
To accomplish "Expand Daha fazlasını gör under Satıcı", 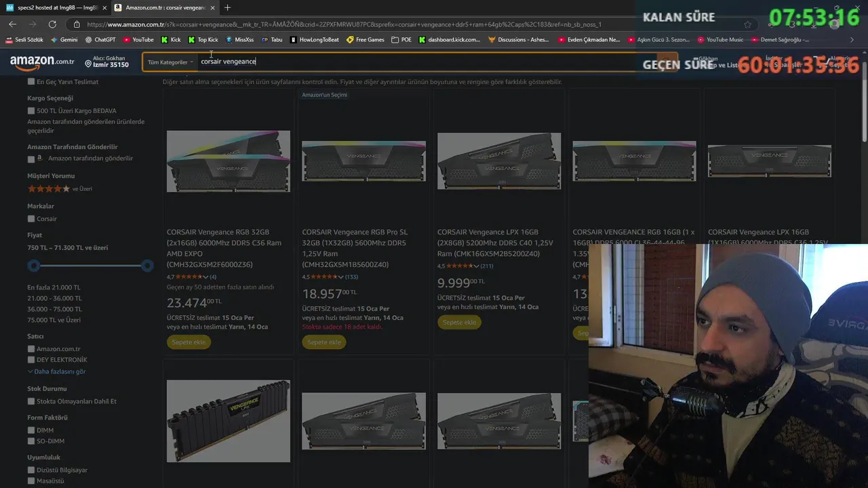I will coord(57,371).
